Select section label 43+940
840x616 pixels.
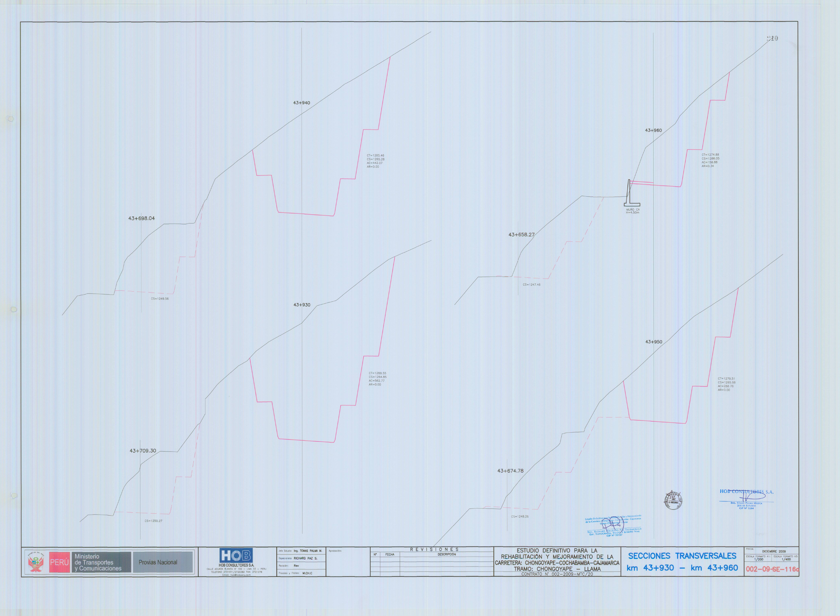[x=302, y=103]
